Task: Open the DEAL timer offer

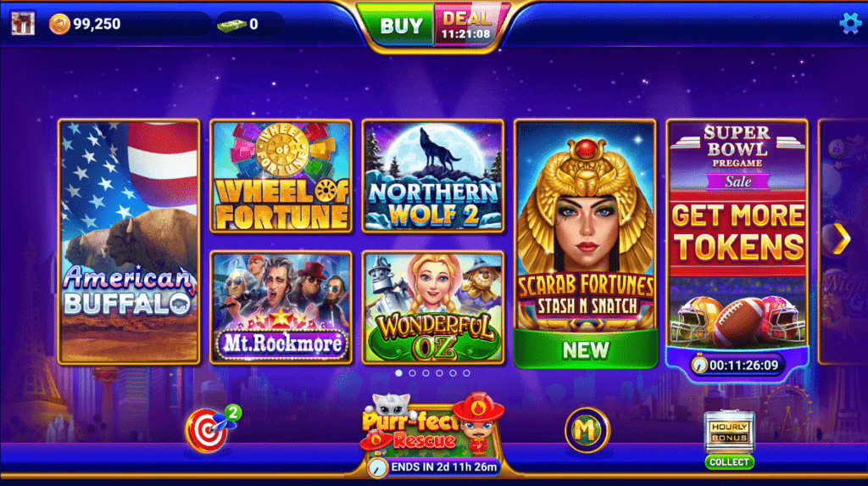Action: point(468,25)
